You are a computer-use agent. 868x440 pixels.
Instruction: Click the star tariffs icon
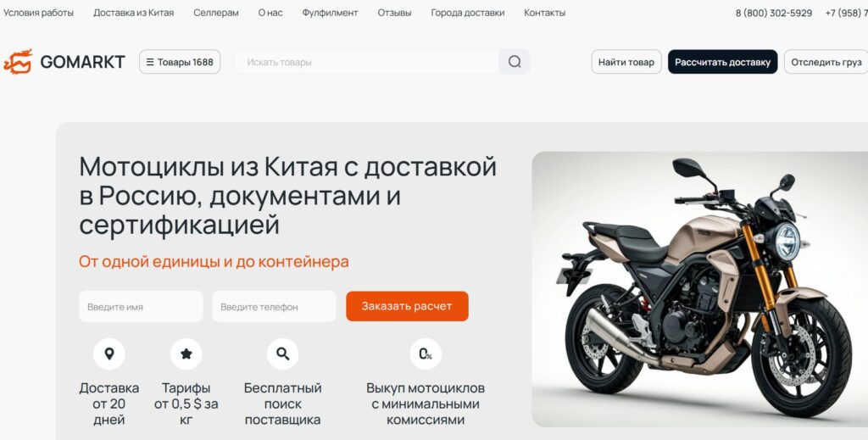point(186,354)
